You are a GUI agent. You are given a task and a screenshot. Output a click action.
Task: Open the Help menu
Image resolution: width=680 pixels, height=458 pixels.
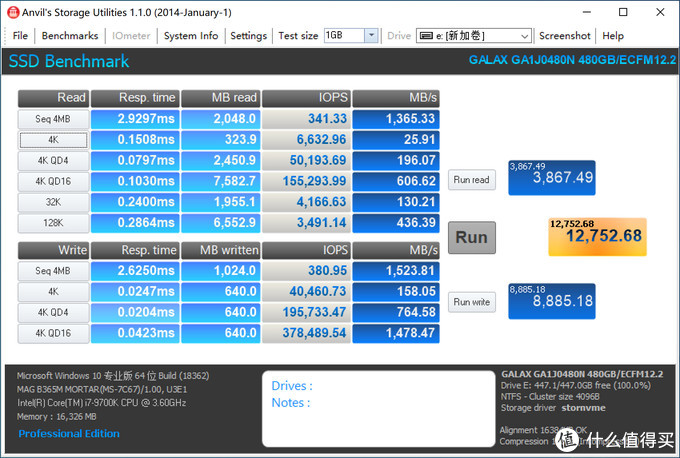pyautogui.click(x=613, y=36)
